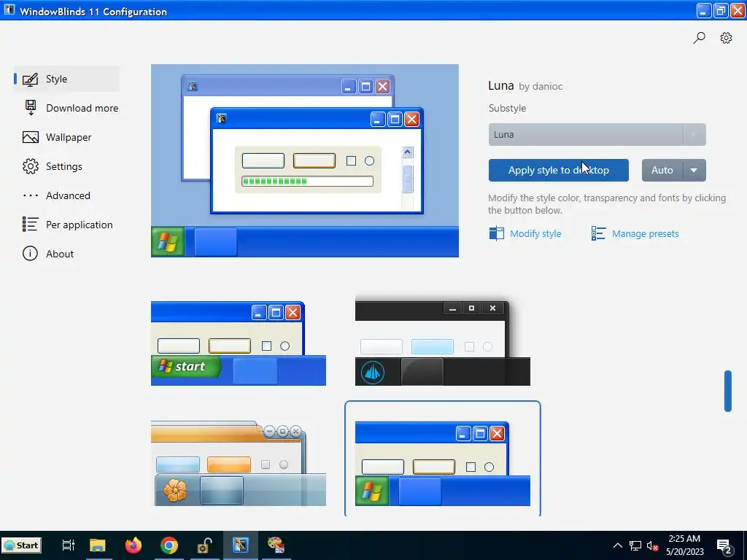Click the About info icon
The width and height of the screenshot is (747, 560).
tap(30, 253)
